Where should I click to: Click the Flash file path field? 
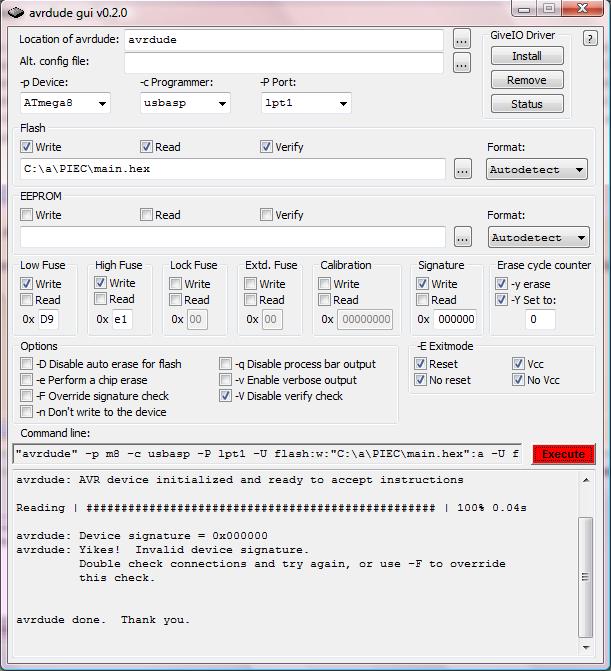[x=233, y=169]
